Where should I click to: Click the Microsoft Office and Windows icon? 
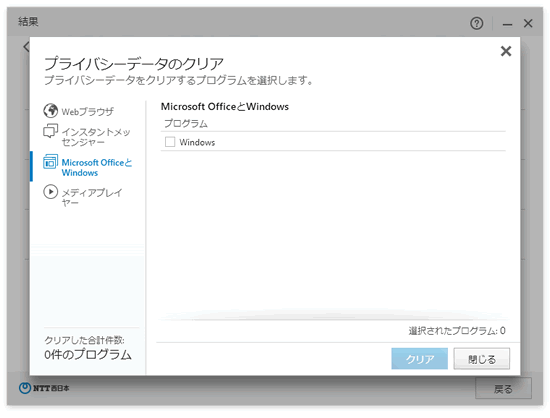pyautogui.click(x=51, y=162)
